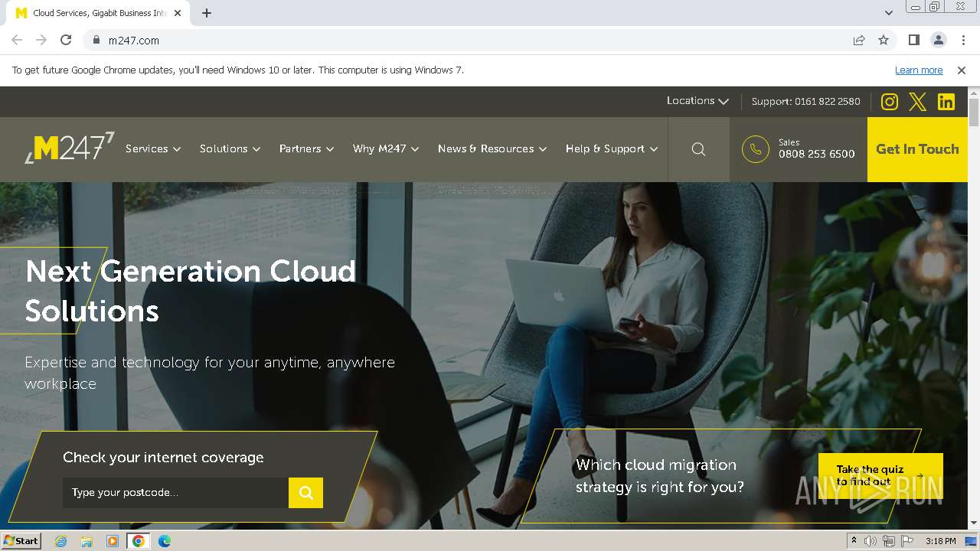Image resolution: width=980 pixels, height=551 pixels.
Task: Expand the Partners menu
Action: (x=307, y=149)
